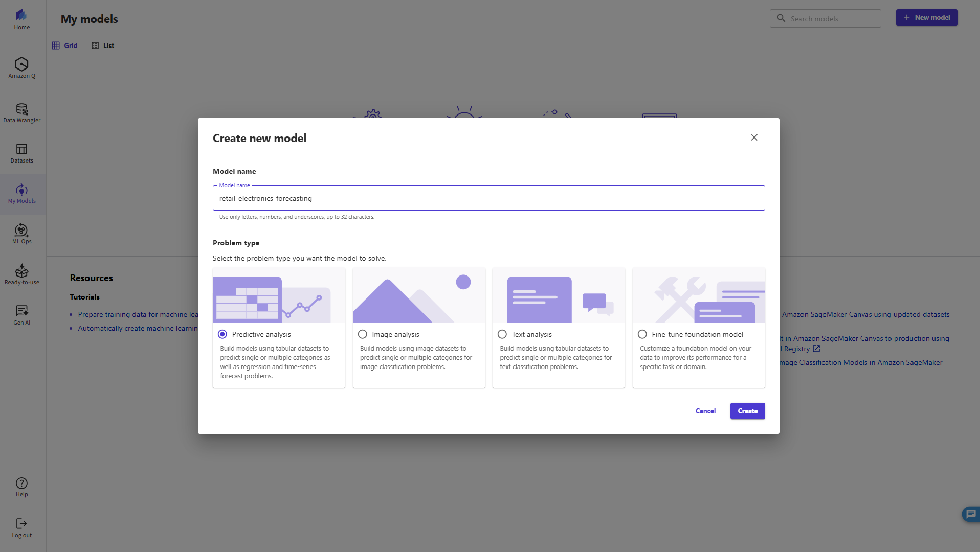Switch to the List view tab

click(x=103, y=45)
